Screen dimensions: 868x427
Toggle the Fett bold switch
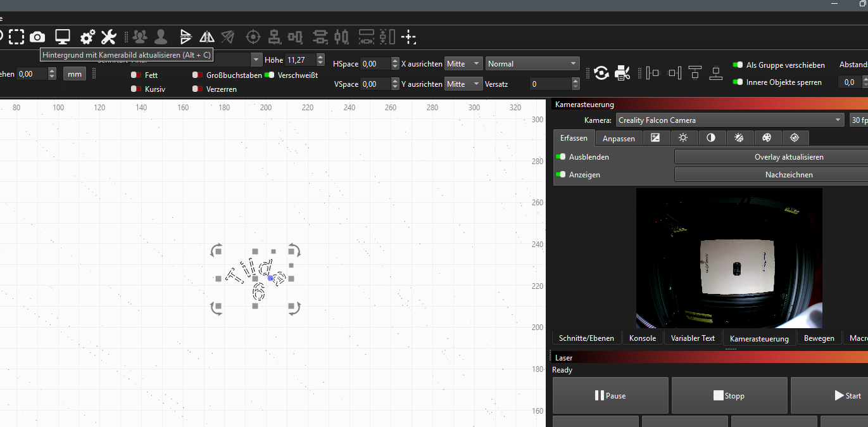coord(135,75)
